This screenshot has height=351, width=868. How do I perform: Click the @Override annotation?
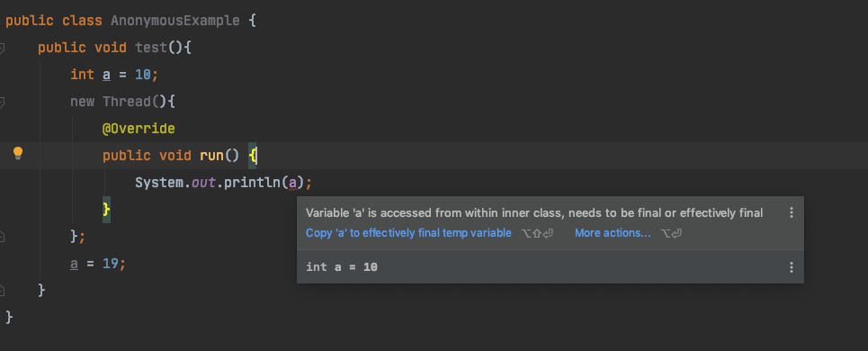click(x=139, y=129)
